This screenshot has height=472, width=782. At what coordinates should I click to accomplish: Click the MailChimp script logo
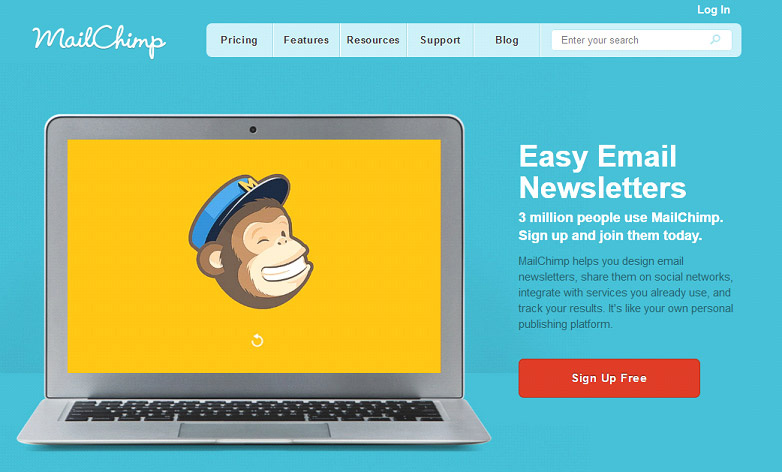click(99, 41)
